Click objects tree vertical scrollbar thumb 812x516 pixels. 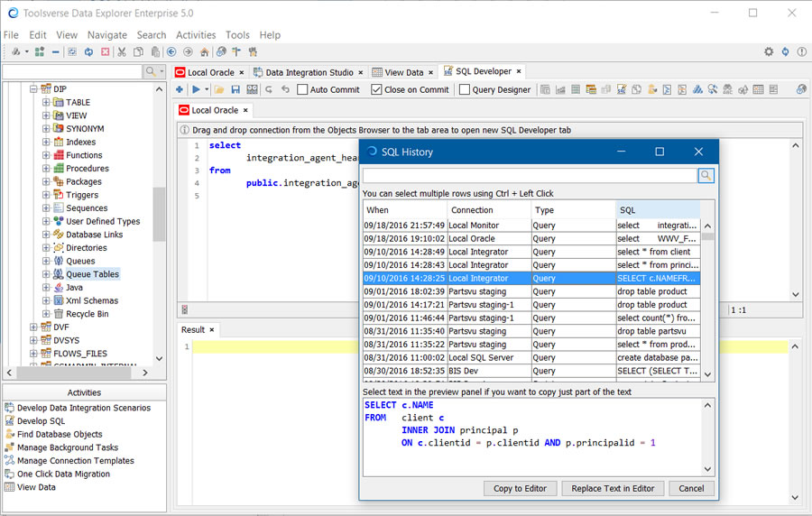click(160, 215)
